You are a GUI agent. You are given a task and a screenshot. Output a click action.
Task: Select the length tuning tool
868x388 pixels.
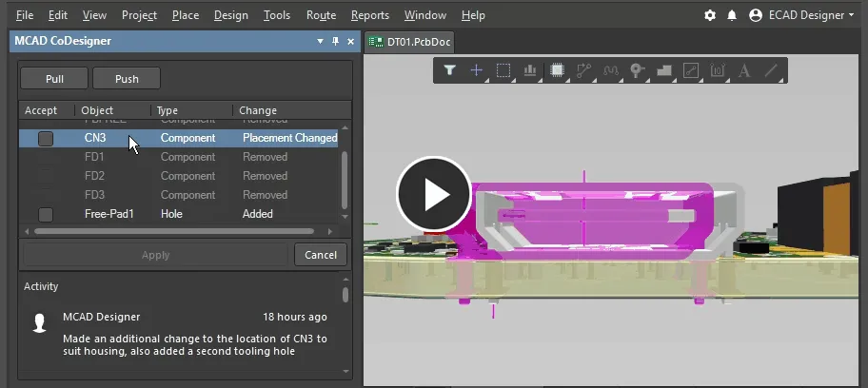click(611, 70)
